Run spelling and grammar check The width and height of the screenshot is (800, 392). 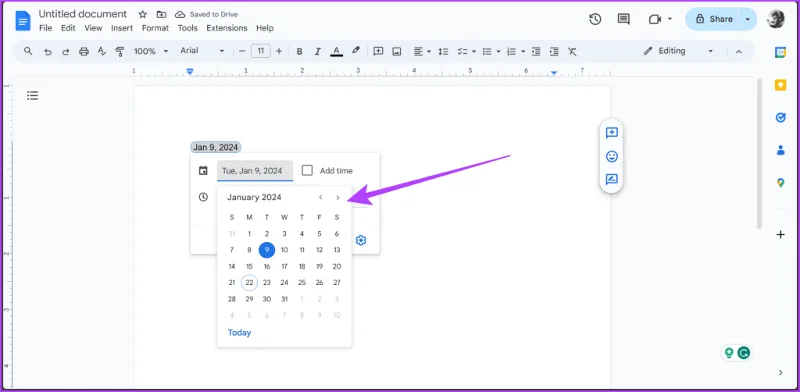pyautogui.click(x=102, y=51)
